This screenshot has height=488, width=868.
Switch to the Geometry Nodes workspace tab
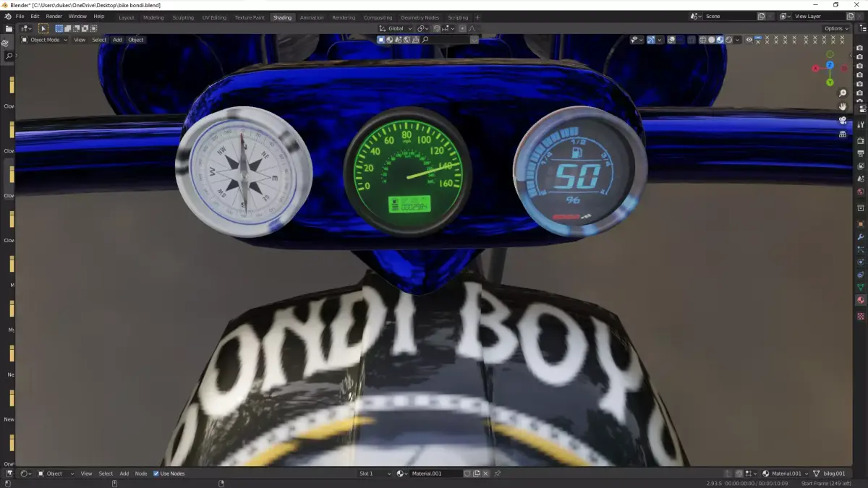[420, 17]
